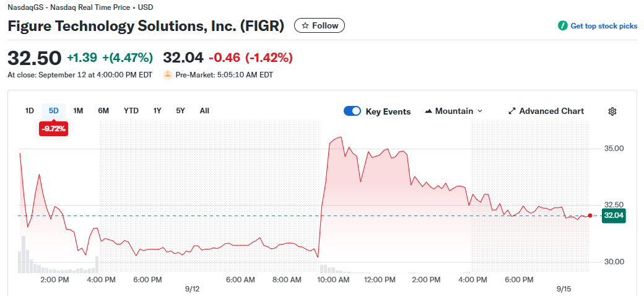Click the 32.04 current price marker
This screenshot has height=296, width=644.
pos(613,215)
